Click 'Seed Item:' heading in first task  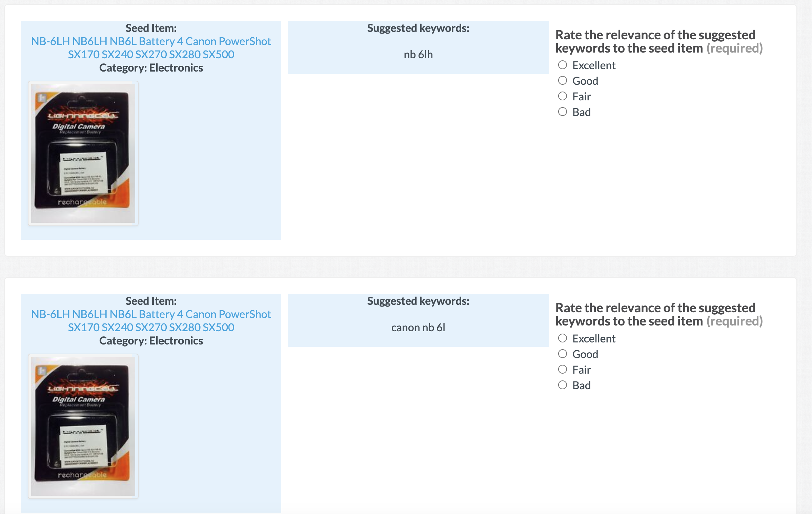tap(151, 28)
